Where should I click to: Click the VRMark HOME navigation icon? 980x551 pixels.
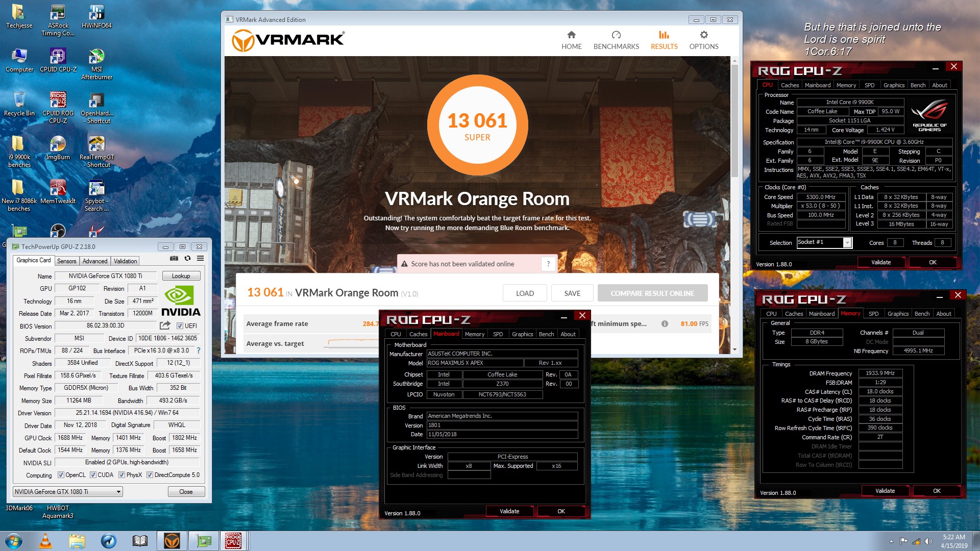click(571, 40)
